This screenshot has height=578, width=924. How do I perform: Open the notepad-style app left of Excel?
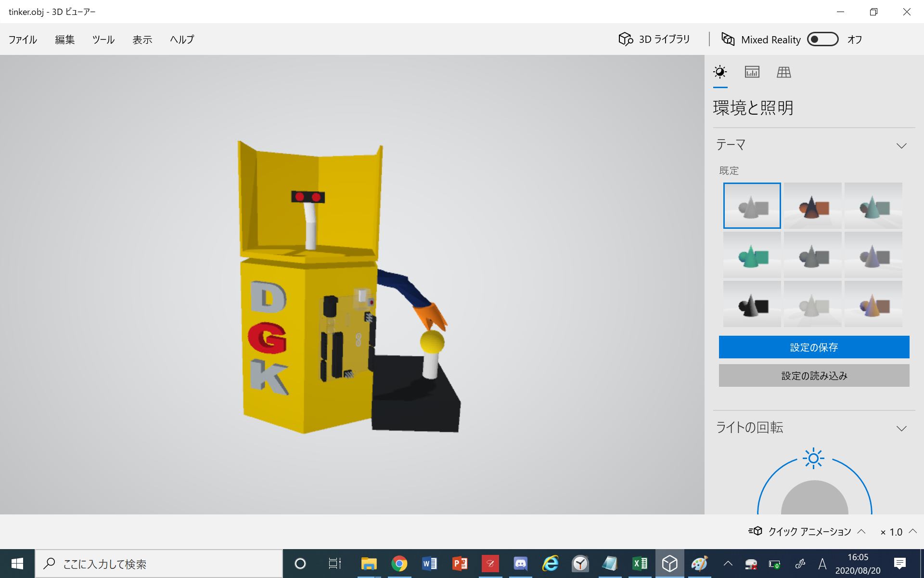click(610, 564)
